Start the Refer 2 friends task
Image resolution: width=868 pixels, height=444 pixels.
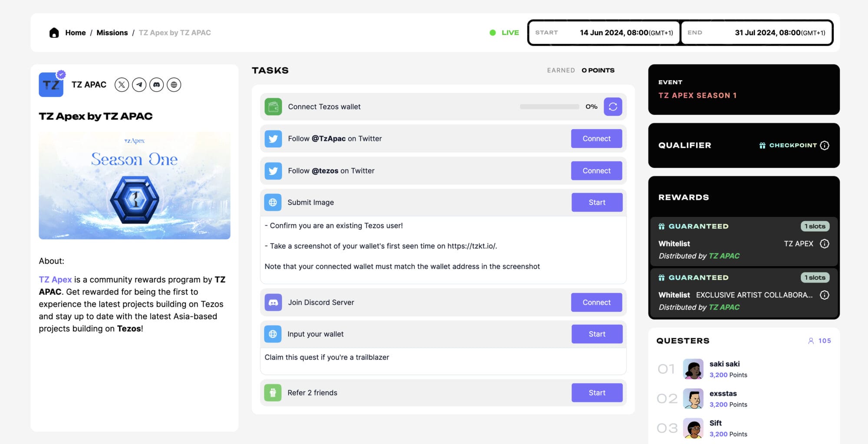[596, 392]
